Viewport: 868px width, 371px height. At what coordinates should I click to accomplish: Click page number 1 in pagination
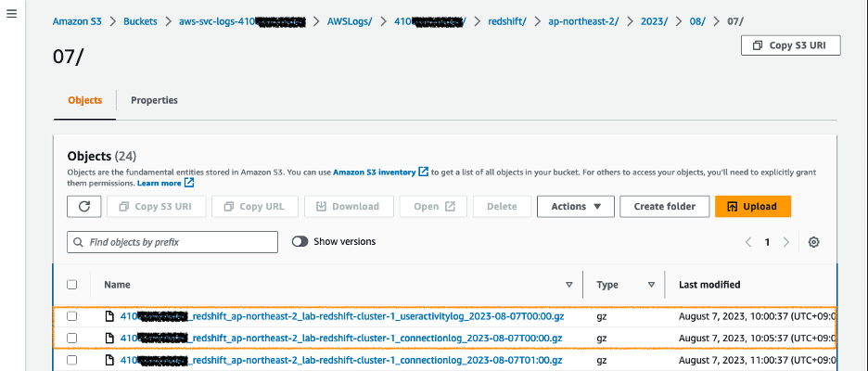[x=767, y=242]
